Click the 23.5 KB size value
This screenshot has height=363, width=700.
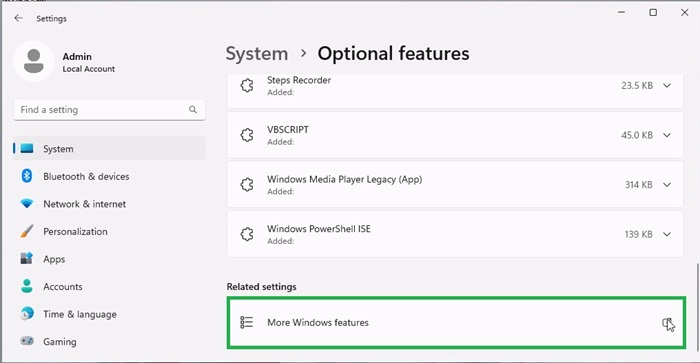[x=637, y=85]
